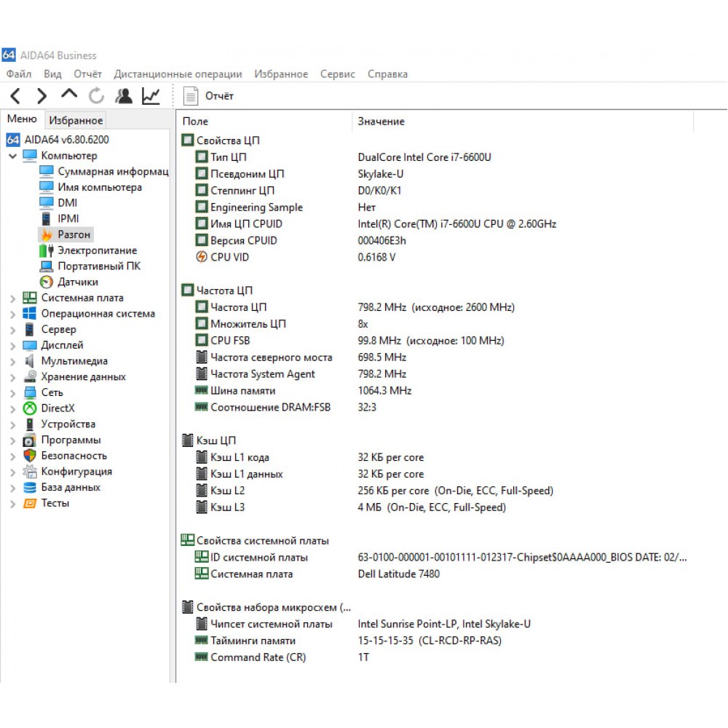The width and height of the screenshot is (728, 728).
Task: Click the DMI monitor icon
Action: (47, 203)
